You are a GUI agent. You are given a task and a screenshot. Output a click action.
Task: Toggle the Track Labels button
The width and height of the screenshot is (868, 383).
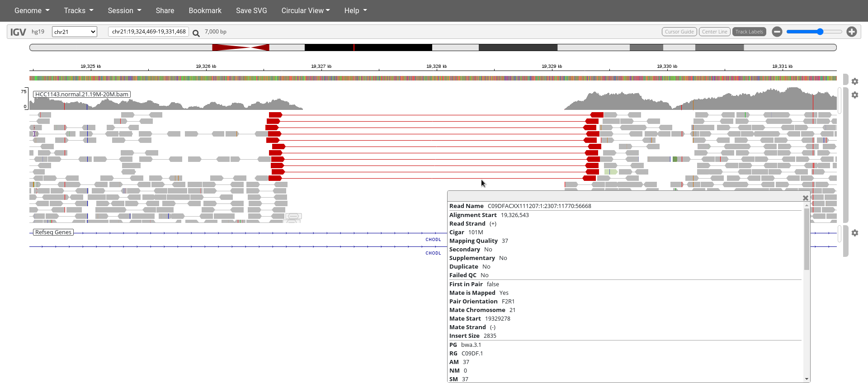749,32
